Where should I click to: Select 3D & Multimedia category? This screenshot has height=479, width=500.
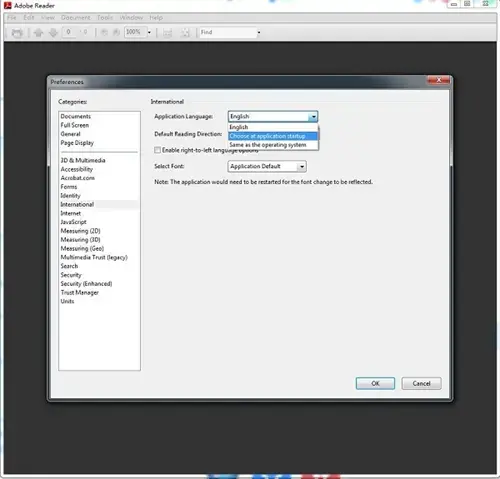[83, 160]
